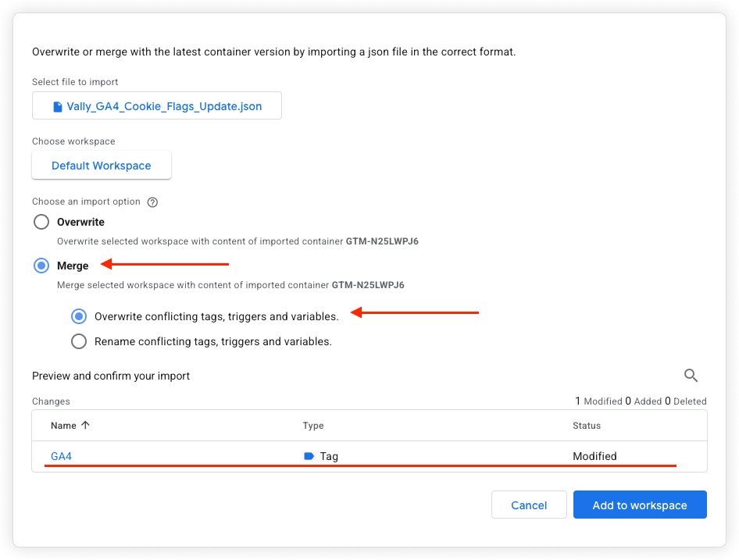Click the Type column header
The height and width of the screenshot is (560, 739).
(x=313, y=426)
